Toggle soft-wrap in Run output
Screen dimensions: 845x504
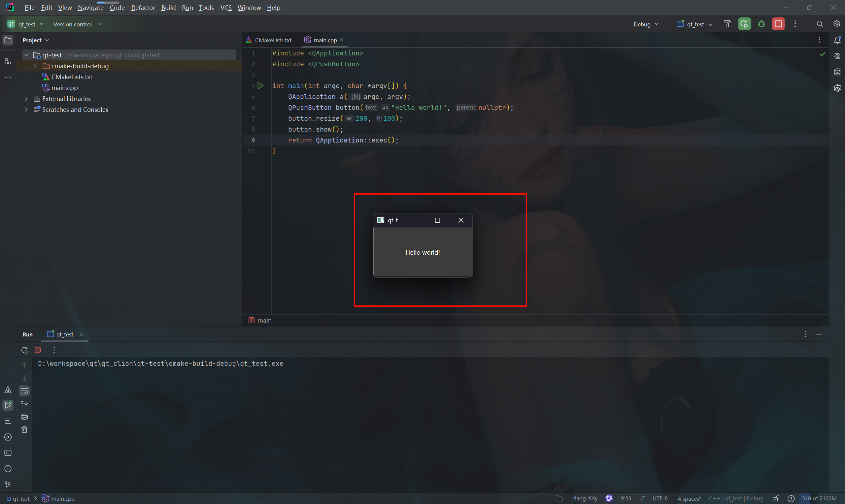click(24, 391)
